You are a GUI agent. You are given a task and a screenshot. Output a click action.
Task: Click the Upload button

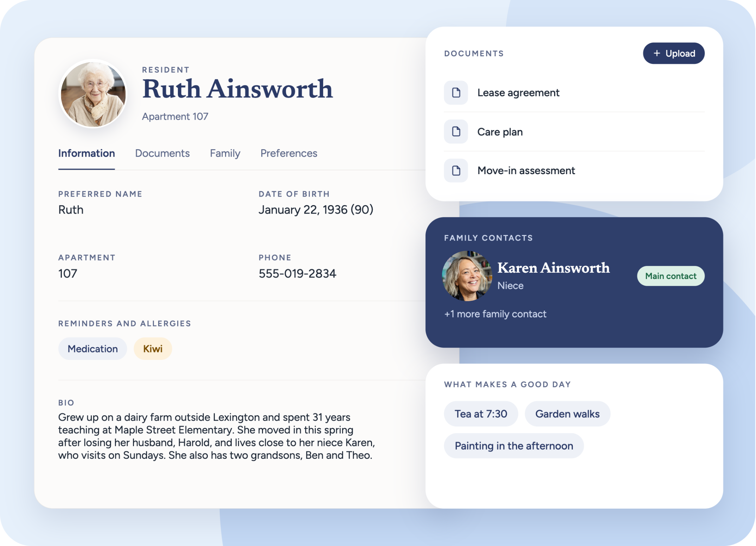674,53
